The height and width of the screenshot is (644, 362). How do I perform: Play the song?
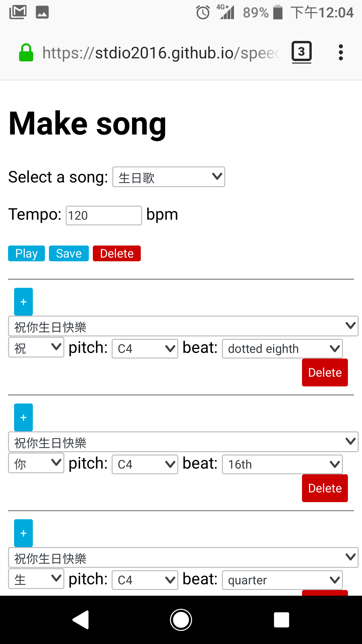(26, 253)
